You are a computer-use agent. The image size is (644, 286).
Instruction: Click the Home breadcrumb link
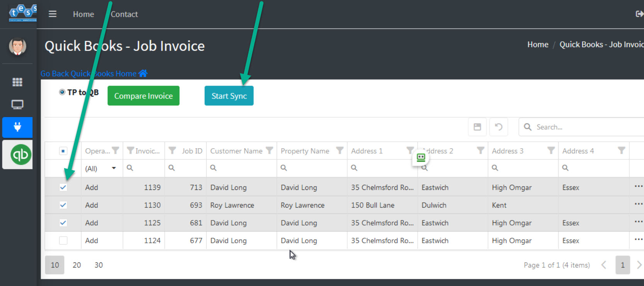click(538, 44)
